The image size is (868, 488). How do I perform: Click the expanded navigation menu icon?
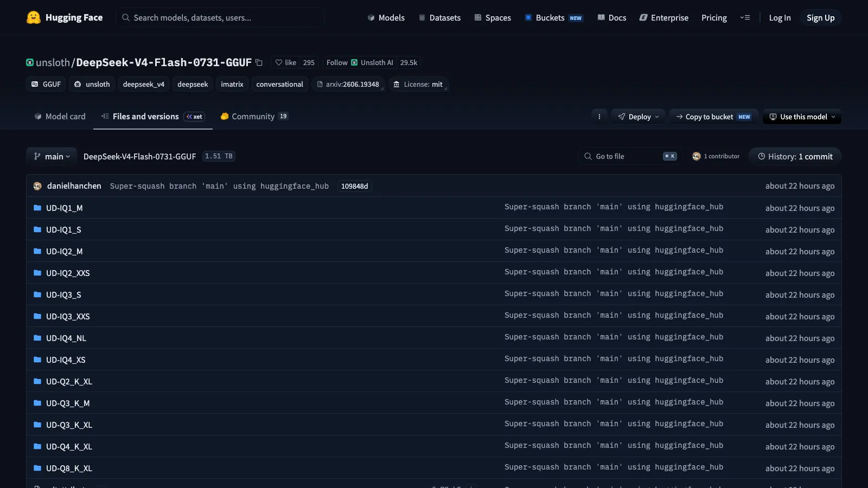point(745,17)
